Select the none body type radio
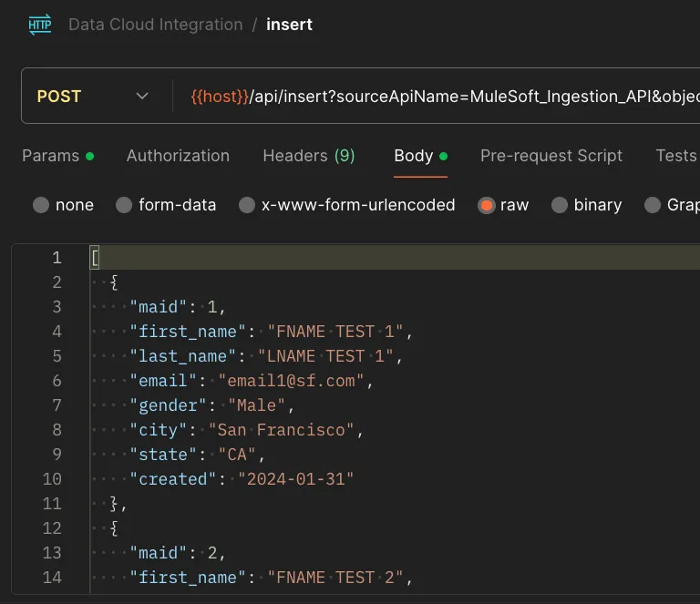 click(41, 205)
